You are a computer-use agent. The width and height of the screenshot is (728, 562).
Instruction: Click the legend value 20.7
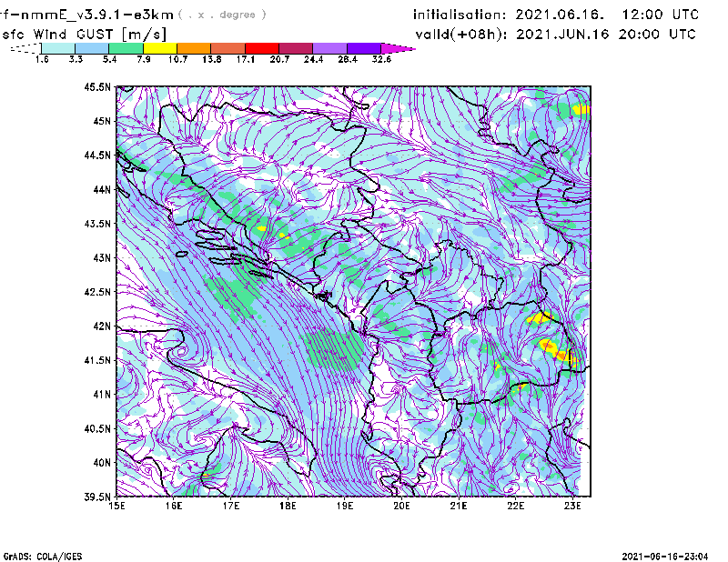pos(279,59)
